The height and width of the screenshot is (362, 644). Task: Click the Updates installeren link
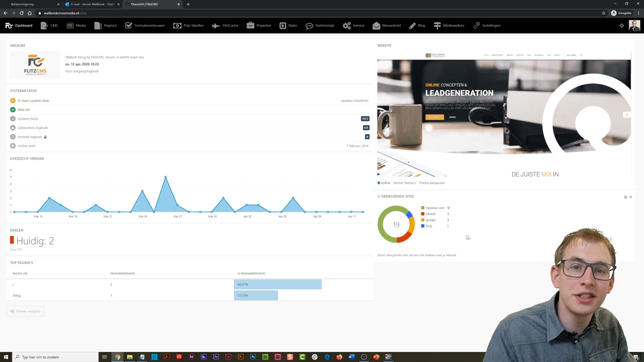[354, 101]
